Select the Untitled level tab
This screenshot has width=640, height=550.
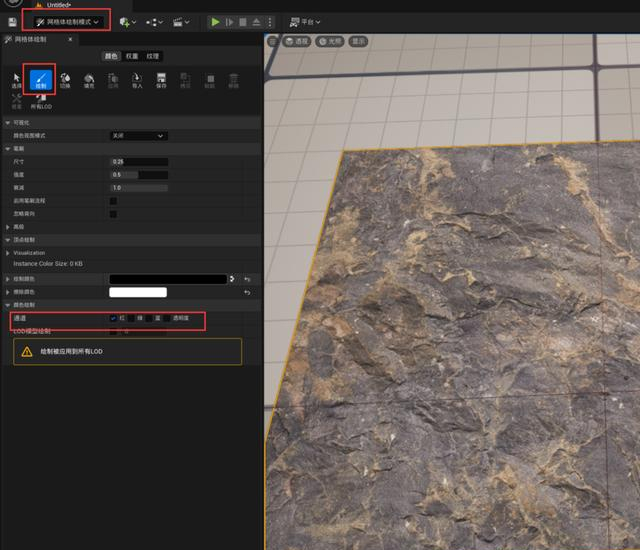(x=58, y=5)
